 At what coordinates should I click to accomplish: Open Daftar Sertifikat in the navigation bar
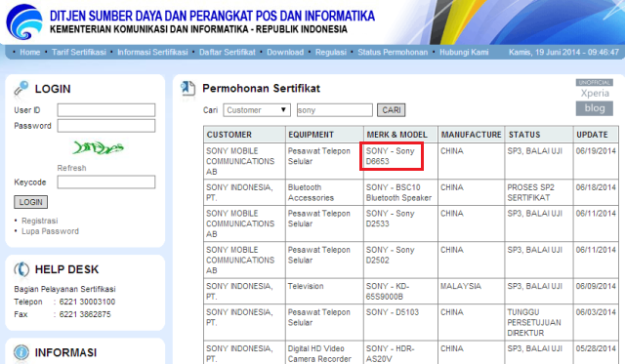pyautogui.click(x=228, y=52)
